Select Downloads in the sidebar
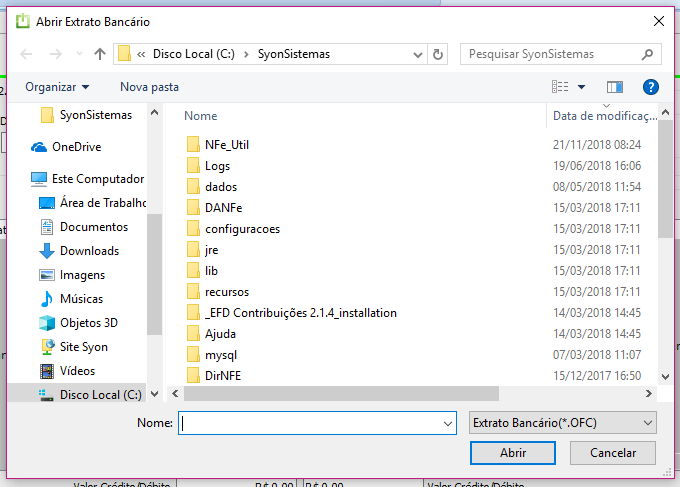This screenshot has height=487, width=680. 89,251
